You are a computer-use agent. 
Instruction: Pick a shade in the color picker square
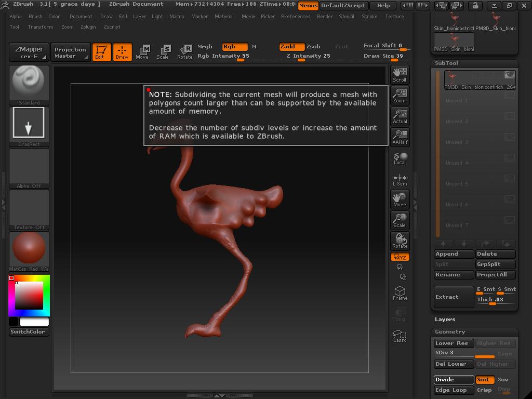29,296
